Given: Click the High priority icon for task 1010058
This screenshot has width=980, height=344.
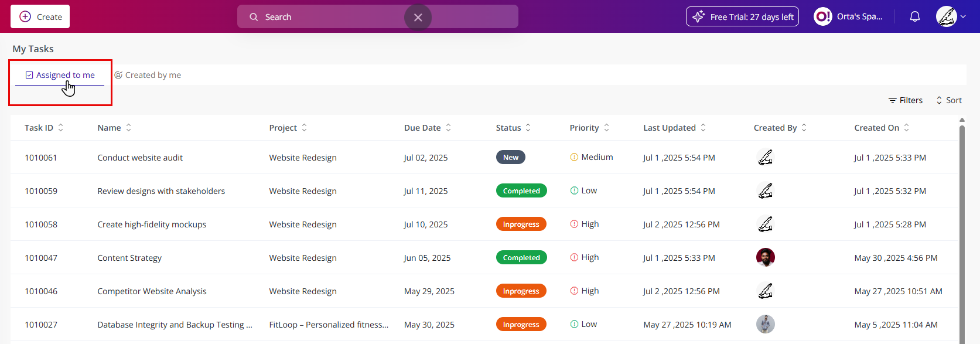Looking at the screenshot, I should click(574, 224).
